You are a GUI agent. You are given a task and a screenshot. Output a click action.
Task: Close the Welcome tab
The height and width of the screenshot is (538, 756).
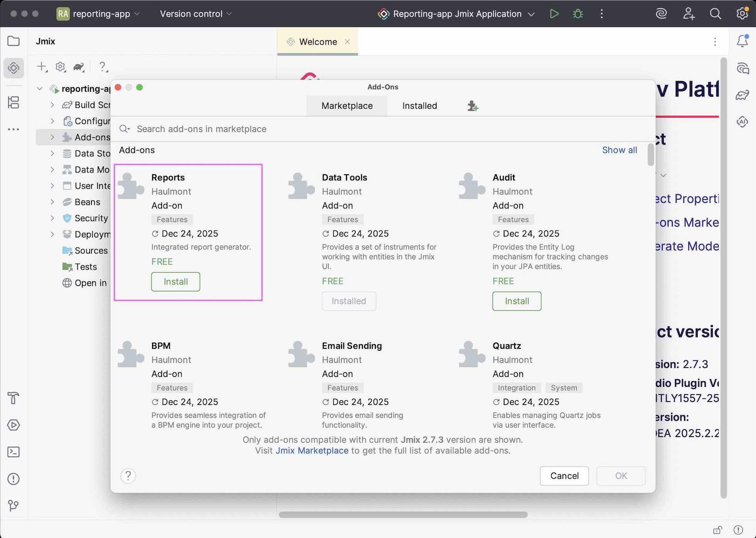pos(347,42)
